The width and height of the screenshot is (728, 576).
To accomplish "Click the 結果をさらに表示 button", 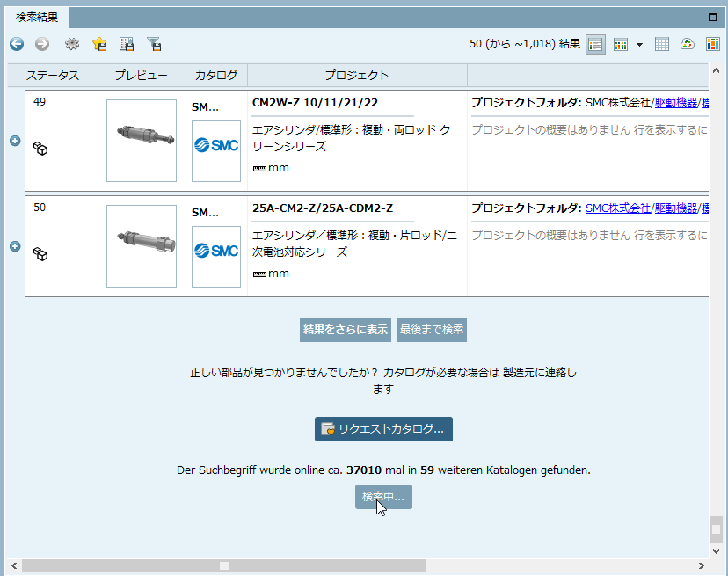I will pyautogui.click(x=346, y=330).
